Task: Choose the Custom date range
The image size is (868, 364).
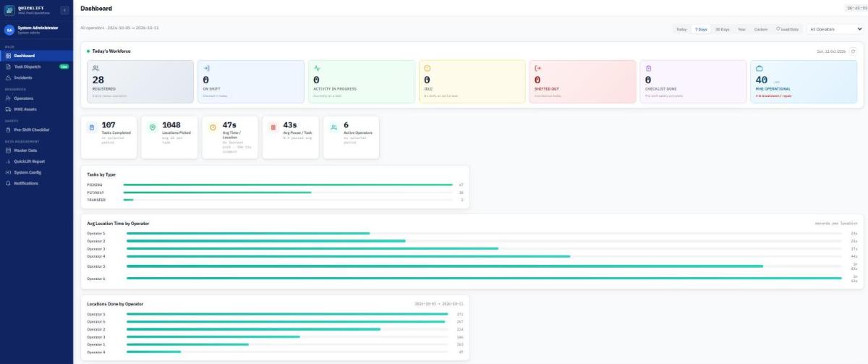Action: (x=761, y=29)
